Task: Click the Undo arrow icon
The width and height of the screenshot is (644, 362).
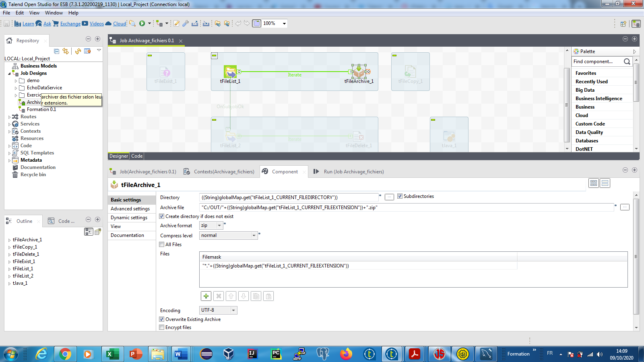Action: pyautogui.click(x=238, y=23)
